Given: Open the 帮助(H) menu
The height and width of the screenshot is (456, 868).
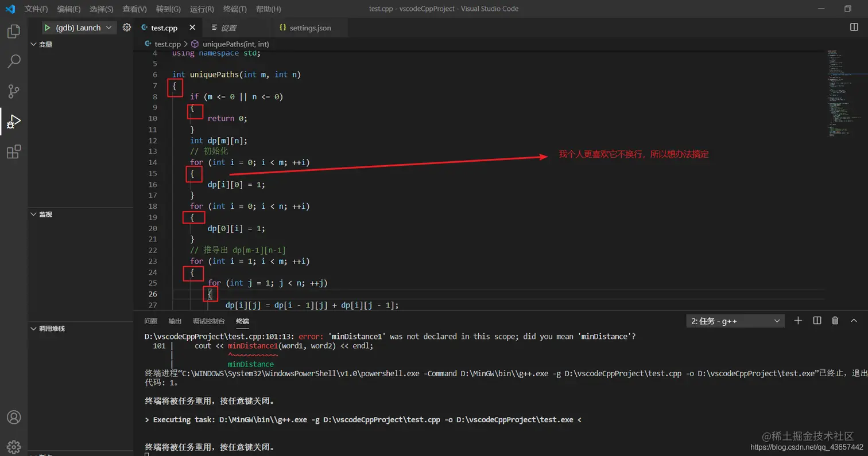Looking at the screenshot, I should tap(268, 9).
